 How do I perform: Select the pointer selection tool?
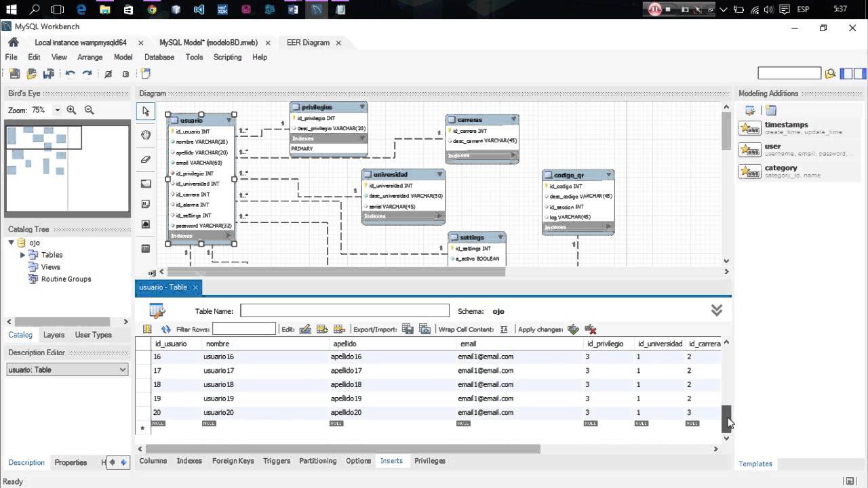145,111
